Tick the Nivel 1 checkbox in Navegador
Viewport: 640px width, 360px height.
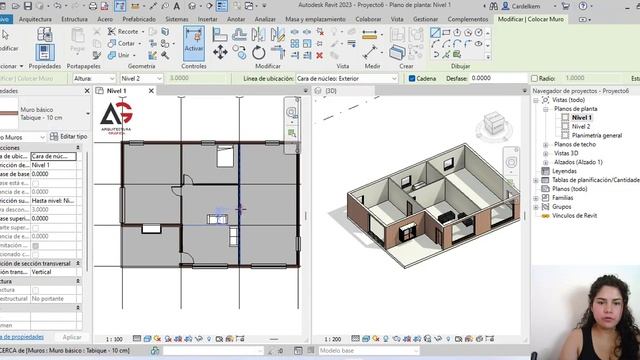pyautogui.click(x=565, y=118)
